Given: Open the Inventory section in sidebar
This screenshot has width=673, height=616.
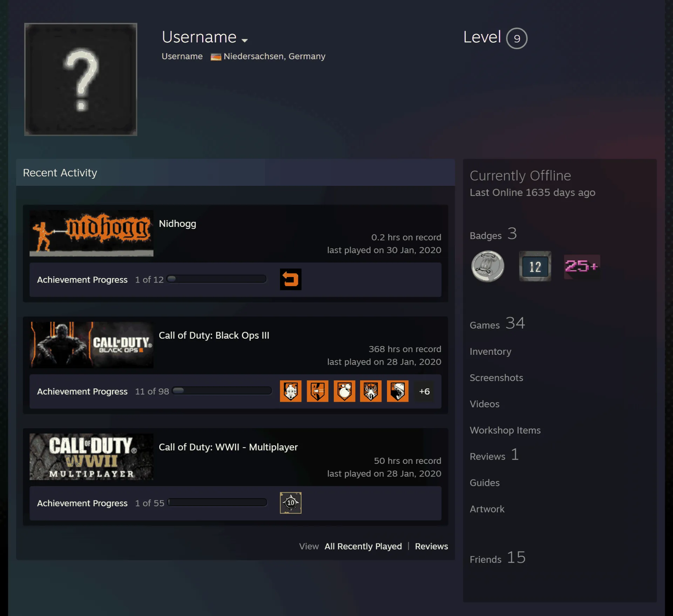Looking at the screenshot, I should tap(490, 351).
